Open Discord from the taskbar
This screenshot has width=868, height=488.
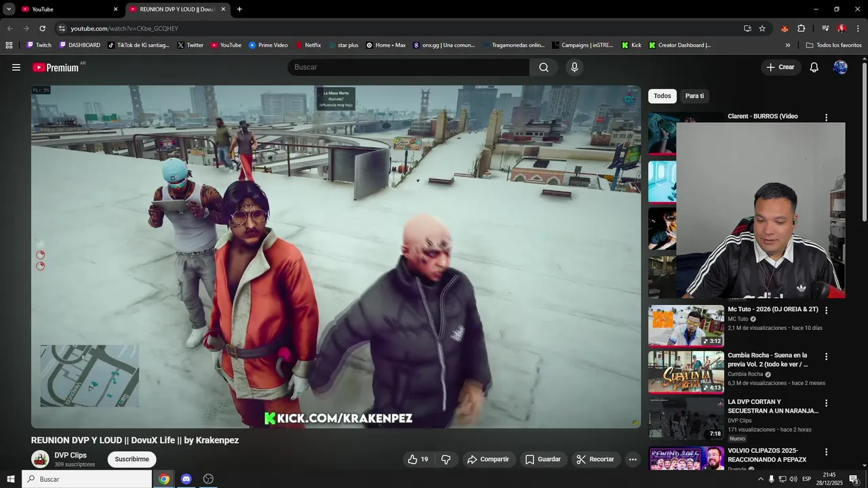(186, 479)
